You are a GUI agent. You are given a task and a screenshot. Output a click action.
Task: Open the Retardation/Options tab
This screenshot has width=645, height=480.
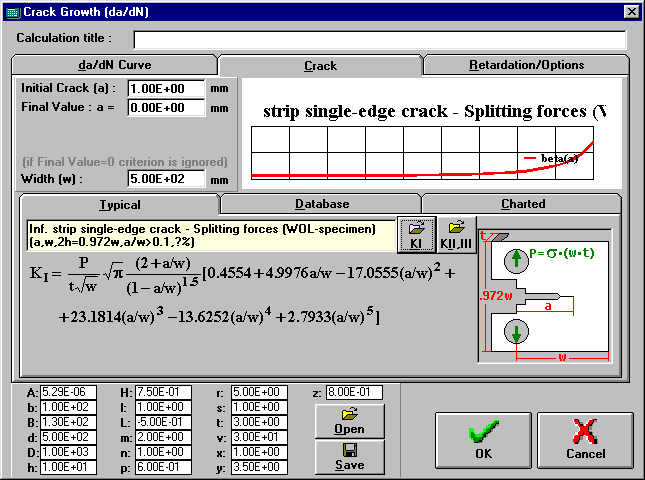[526, 65]
